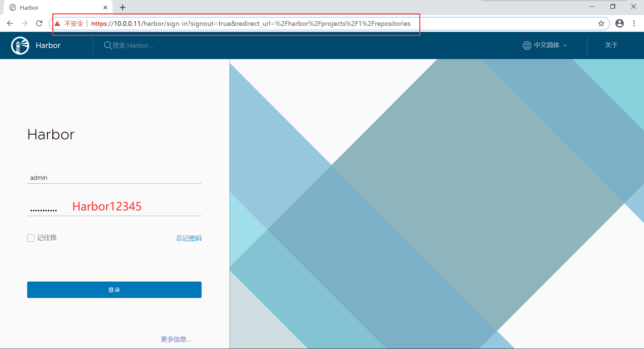Image resolution: width=644 pixels, height=349 pixels.
Task: Click the not-secure warning triangle icon
Action: pyautogui.click(x=57, y=23)
